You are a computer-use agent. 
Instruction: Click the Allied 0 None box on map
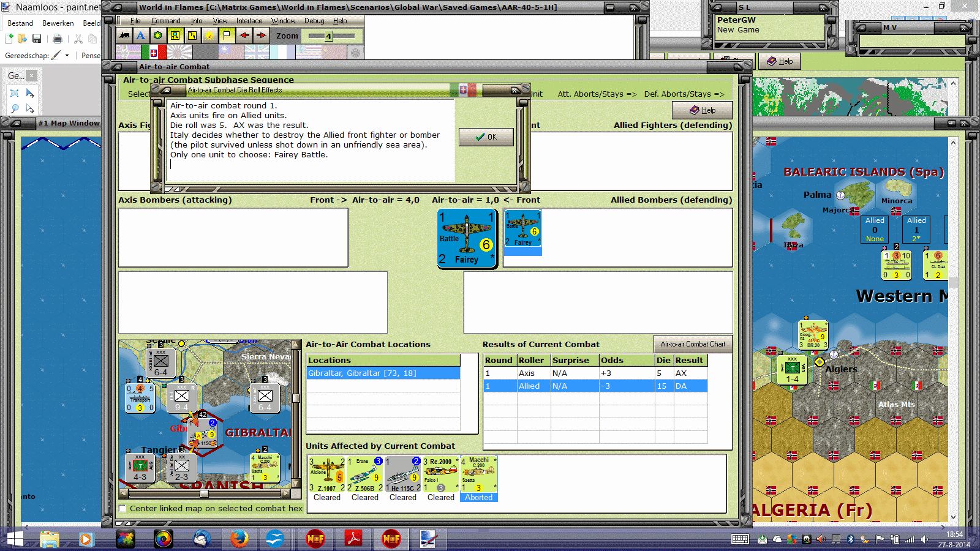pos(875,230)
